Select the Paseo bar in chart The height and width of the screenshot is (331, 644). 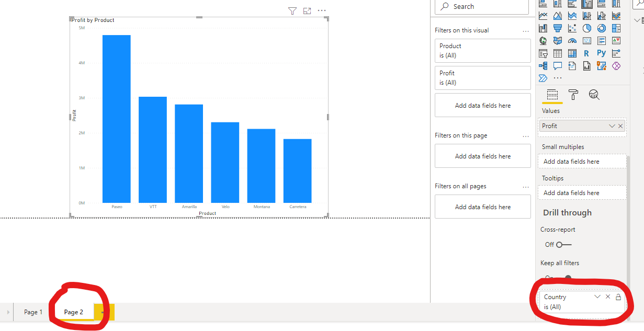point(117,119)
